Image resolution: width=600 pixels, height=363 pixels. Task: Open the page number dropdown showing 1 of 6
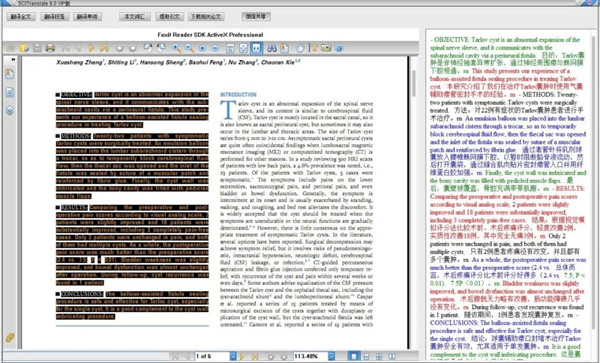[x=233, y=356]
